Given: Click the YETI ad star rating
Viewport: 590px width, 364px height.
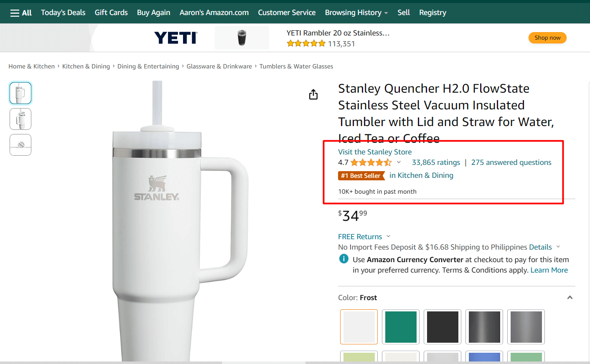Looking at the screenshot, I should (306, 43).
